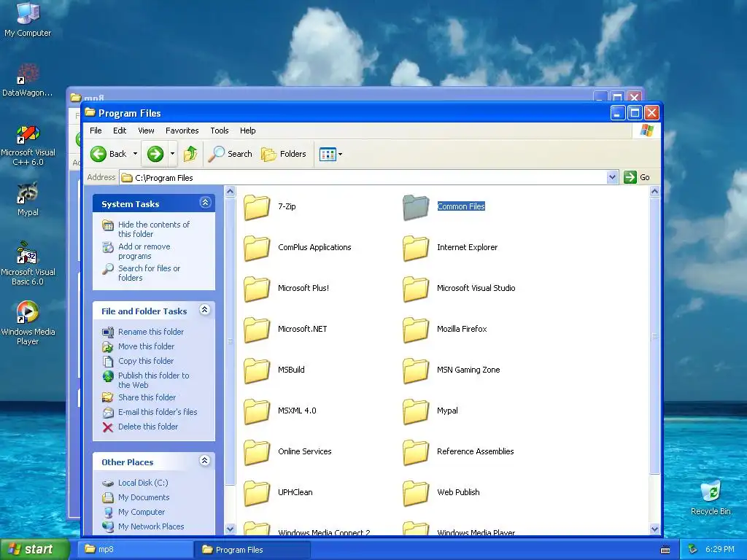Open the View menu
747x560 pixels.
146,131
